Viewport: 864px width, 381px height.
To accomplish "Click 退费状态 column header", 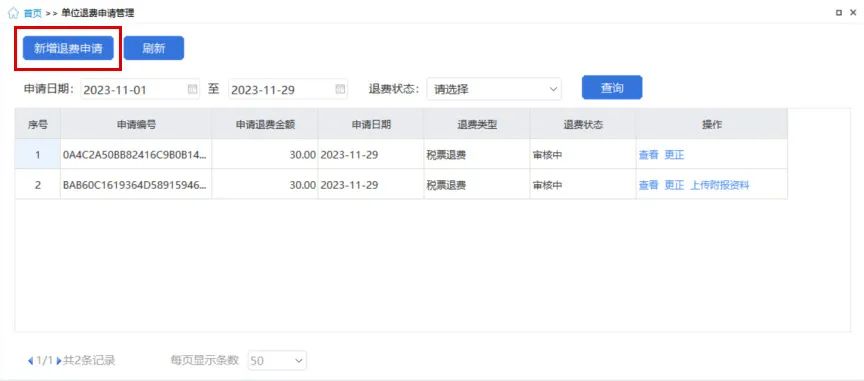I will 583,125.
